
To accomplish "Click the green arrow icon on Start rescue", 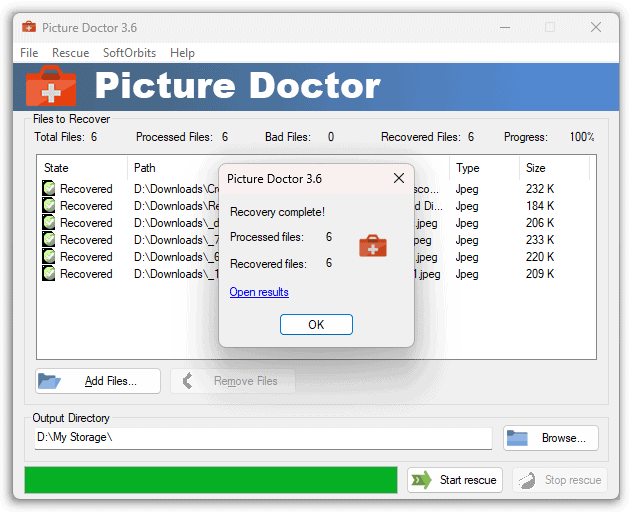I will 421,480.
